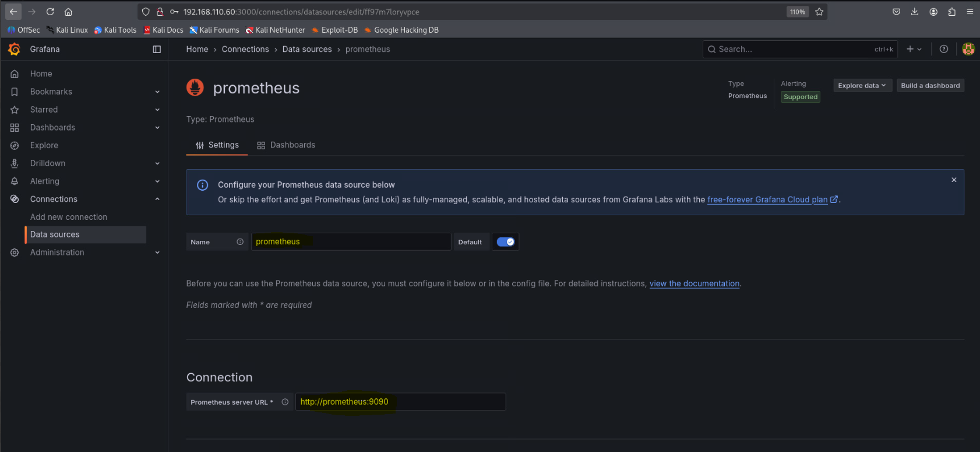Open the Explore data dropdown
This screenshot has height=452, width=980.
(862, 86)
